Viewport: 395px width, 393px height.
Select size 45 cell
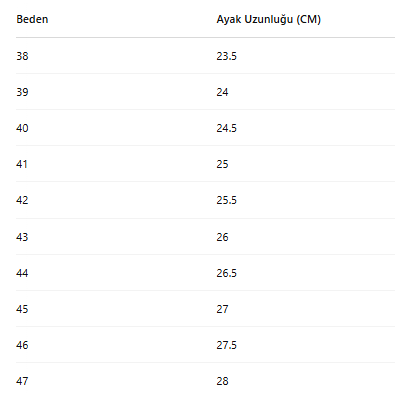[22, 309]
